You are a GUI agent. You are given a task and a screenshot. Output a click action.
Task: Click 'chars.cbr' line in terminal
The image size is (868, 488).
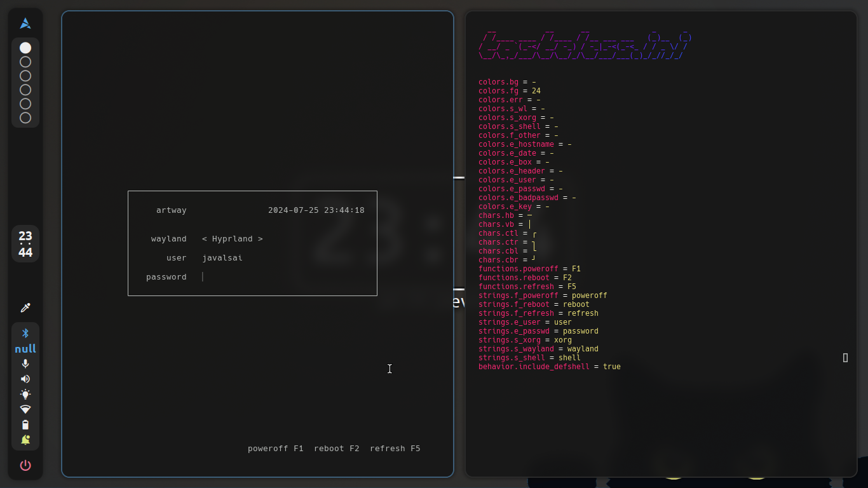508,260
